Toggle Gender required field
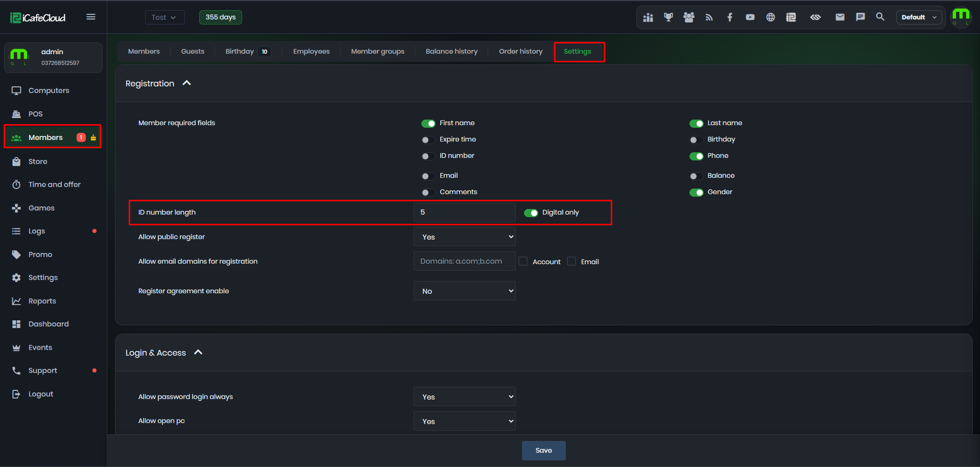The image size is (980, 467). pyautogui.click(x=697, y=192)
